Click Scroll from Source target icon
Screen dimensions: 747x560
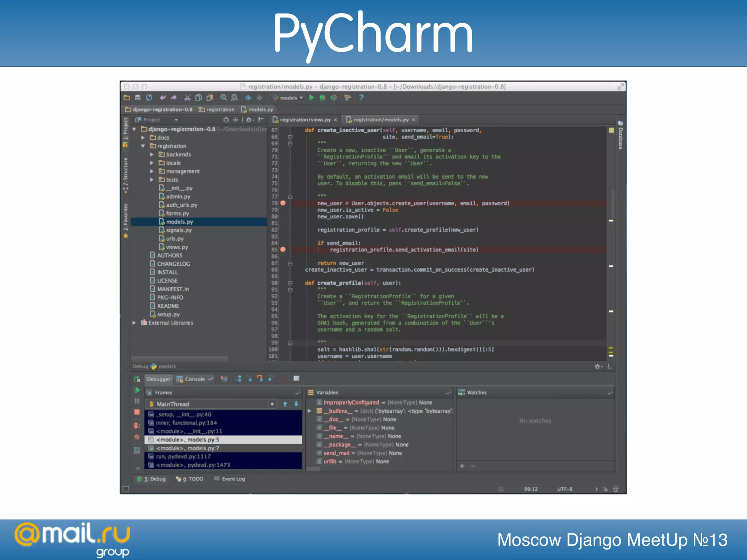[x=226, y=120]
